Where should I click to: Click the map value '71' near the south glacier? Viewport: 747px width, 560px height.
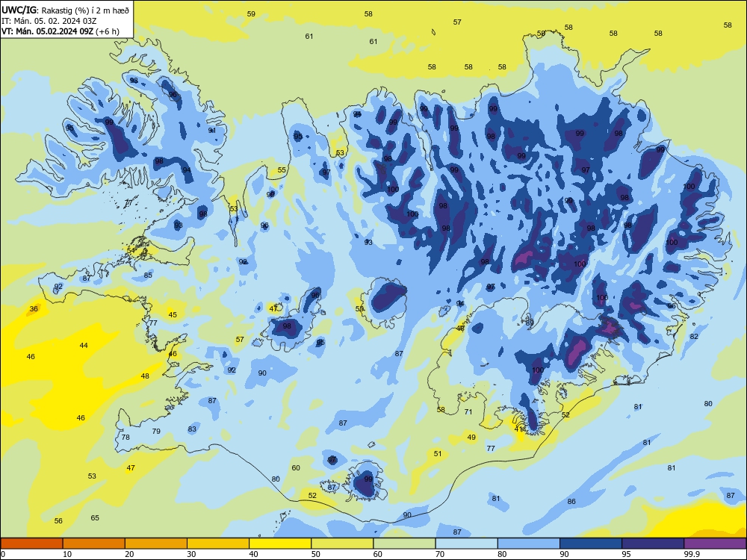tap(468, 411)
